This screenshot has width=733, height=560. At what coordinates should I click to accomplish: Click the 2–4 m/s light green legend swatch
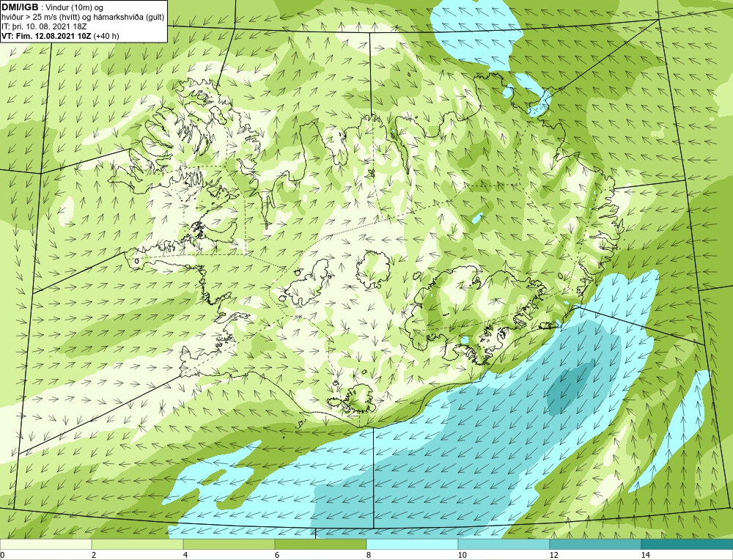(138, 544)
